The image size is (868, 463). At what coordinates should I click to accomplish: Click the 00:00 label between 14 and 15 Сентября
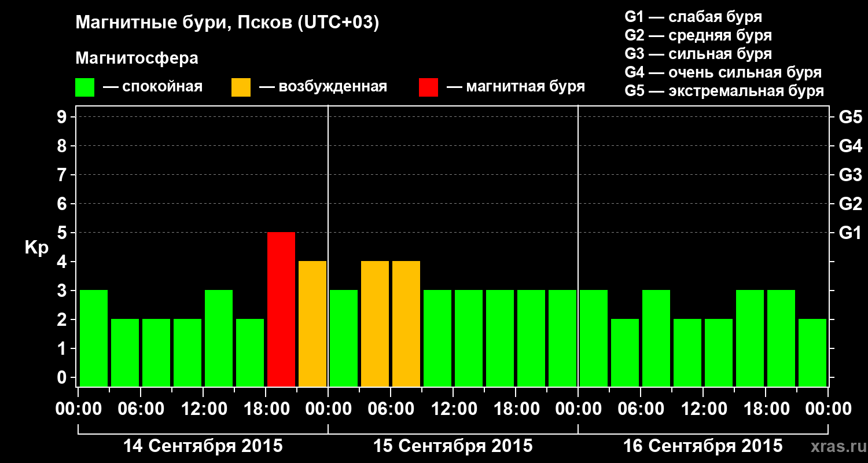pos(328,409)
